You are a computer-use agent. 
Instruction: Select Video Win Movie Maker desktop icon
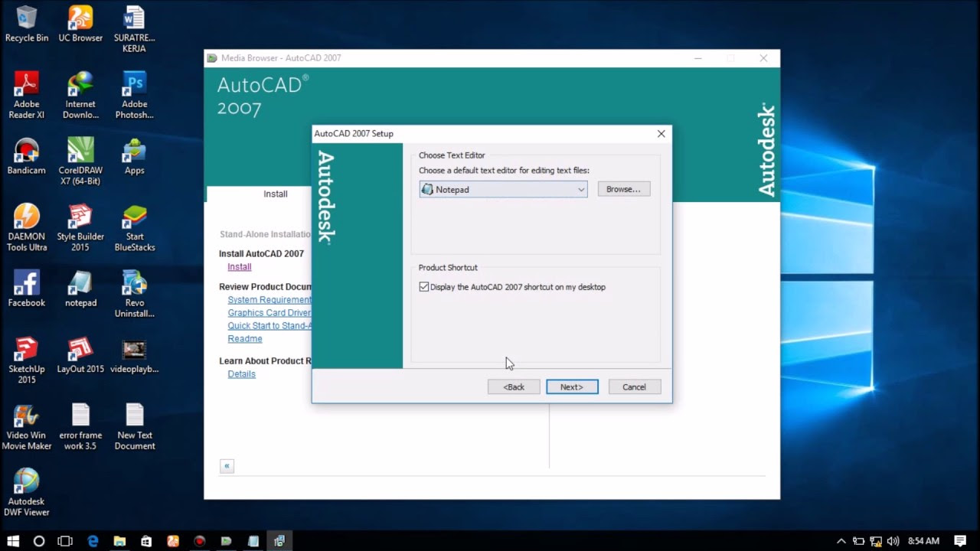[x=27, y=426]
